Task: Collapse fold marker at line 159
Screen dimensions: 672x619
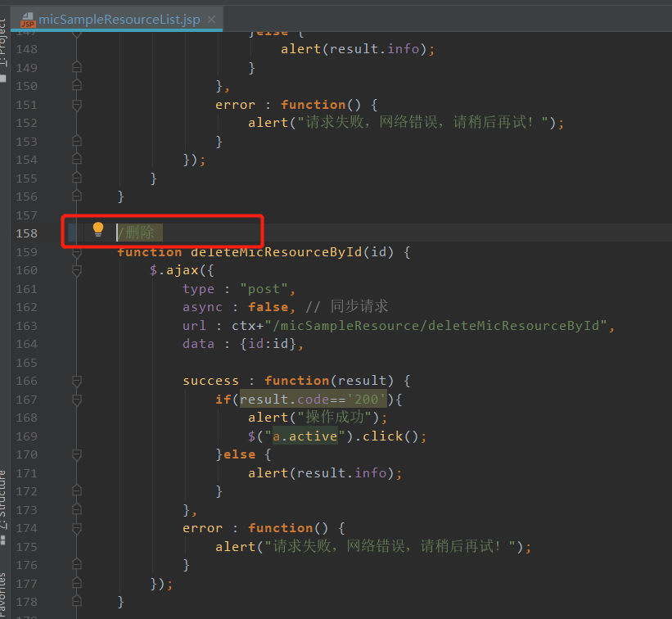Action: pos(77,253)
